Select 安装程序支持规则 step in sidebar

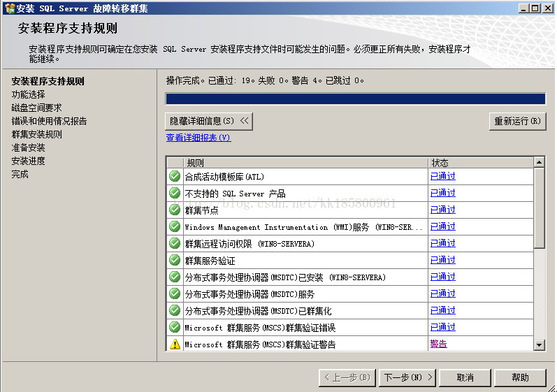click(x=48, y=81)
